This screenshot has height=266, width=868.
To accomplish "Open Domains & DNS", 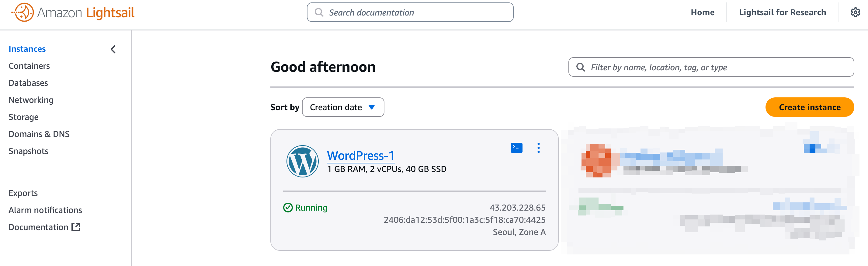I will [x=39, y=134].
